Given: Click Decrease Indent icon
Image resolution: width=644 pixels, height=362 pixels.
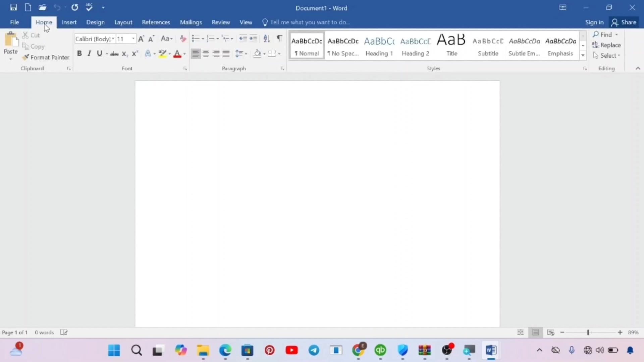Looking at the screenshot, I should tap(243, 39).
